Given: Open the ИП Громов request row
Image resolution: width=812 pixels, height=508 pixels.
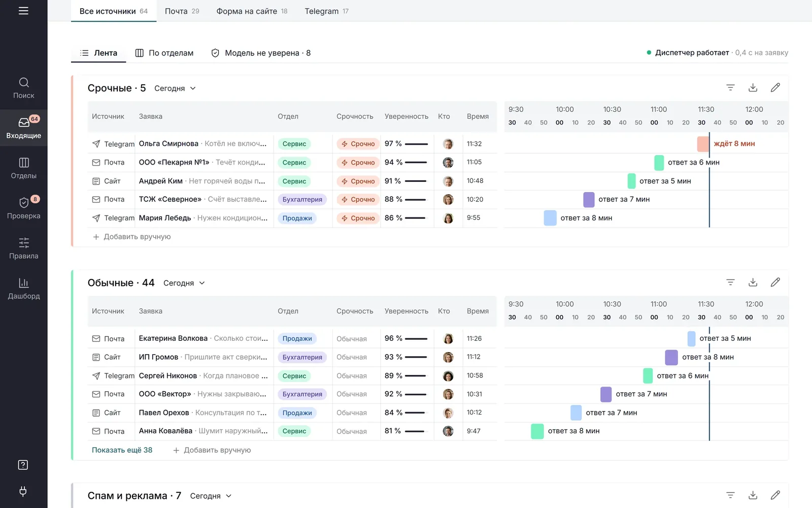Looking at the screenshot, I should (x=292, y=357).
